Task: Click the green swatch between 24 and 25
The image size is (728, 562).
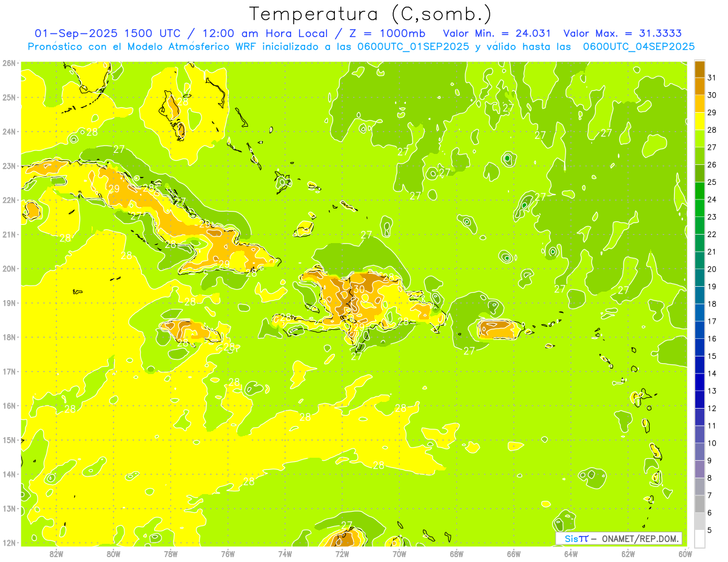Action: click(699, 191)
